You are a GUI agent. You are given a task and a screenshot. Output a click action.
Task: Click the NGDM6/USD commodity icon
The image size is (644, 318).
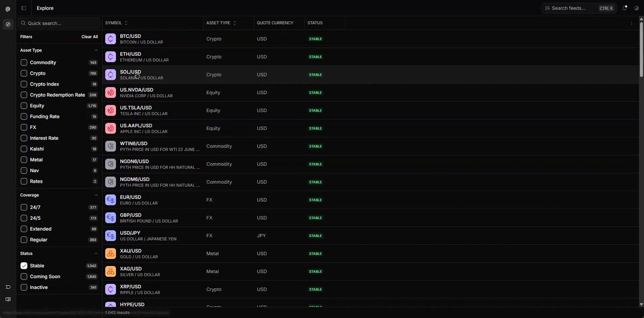click(x=111, y=182)
